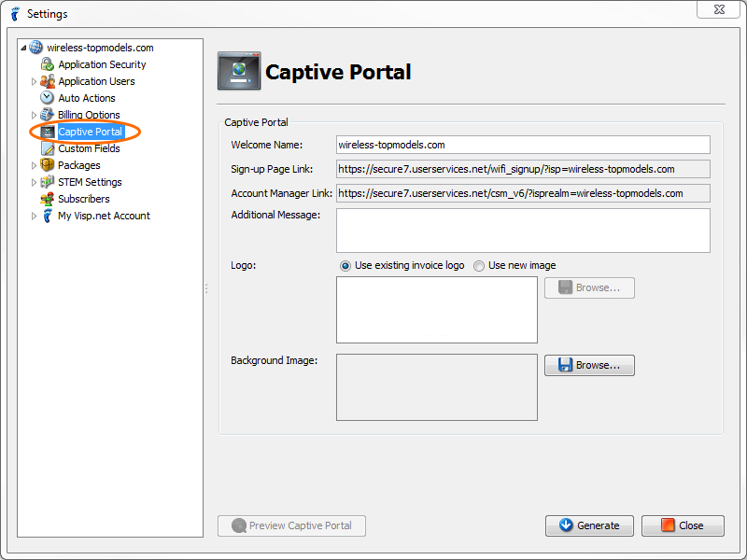This screenshot has height=560, width=747.
Task: Click the Application Users people icon
Action: (48, 81)
